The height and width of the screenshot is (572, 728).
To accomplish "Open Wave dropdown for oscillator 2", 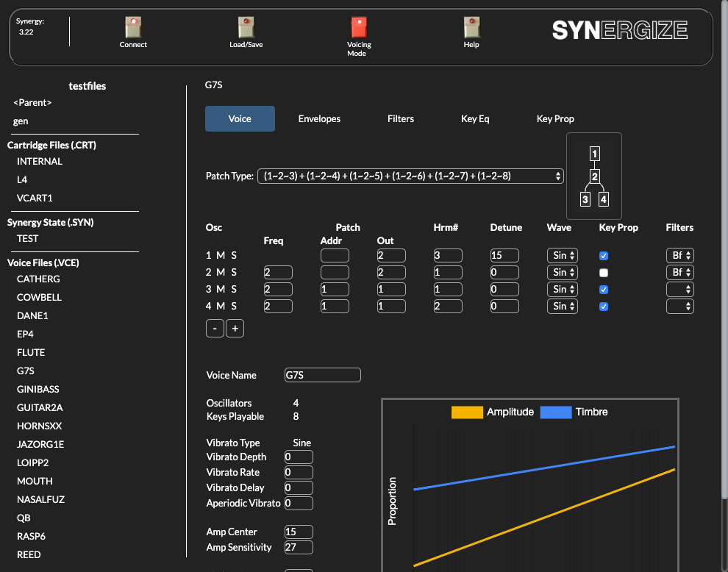I will [x=563, y=272].
